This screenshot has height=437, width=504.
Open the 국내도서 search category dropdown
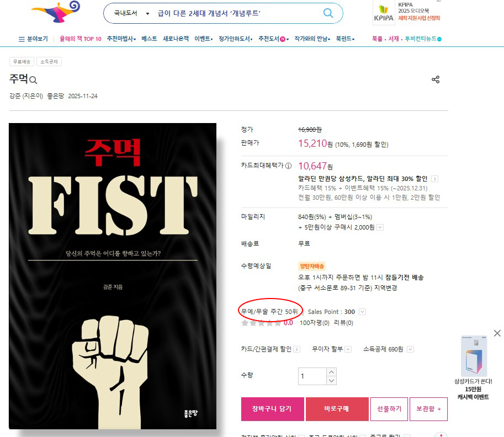[132, 13]
